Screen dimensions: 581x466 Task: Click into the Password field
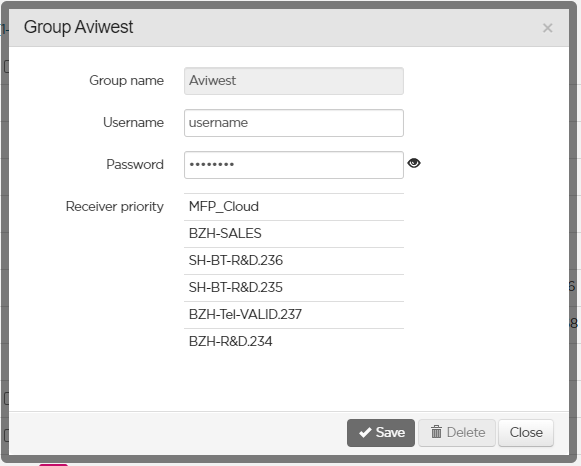294,165
